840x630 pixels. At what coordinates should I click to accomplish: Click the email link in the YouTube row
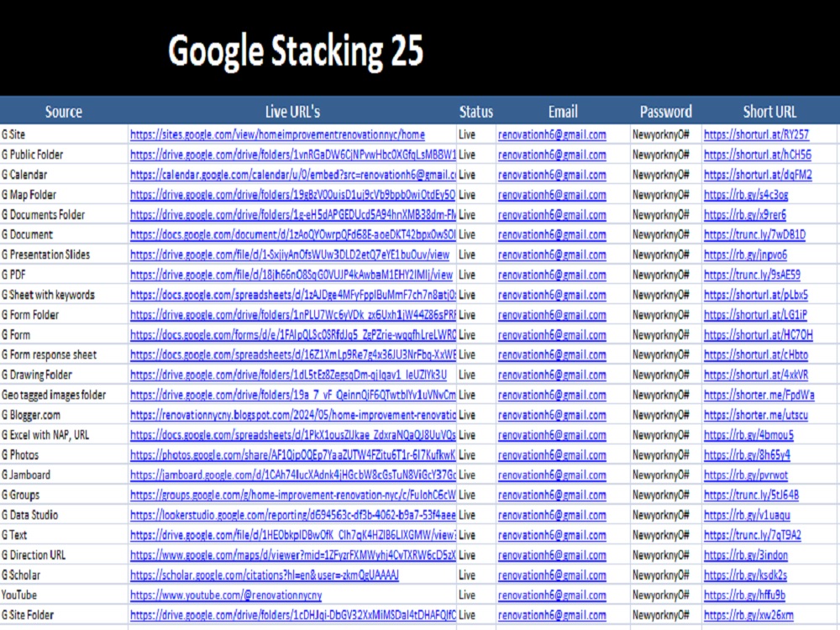click(x=553, y=595)
